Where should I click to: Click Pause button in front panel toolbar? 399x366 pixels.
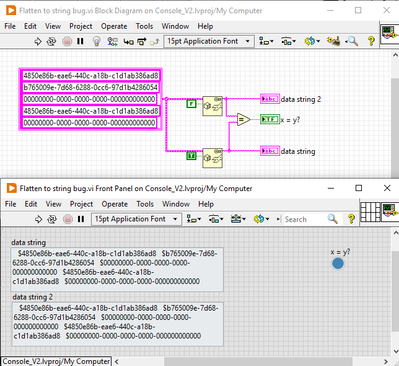(81, 219)
